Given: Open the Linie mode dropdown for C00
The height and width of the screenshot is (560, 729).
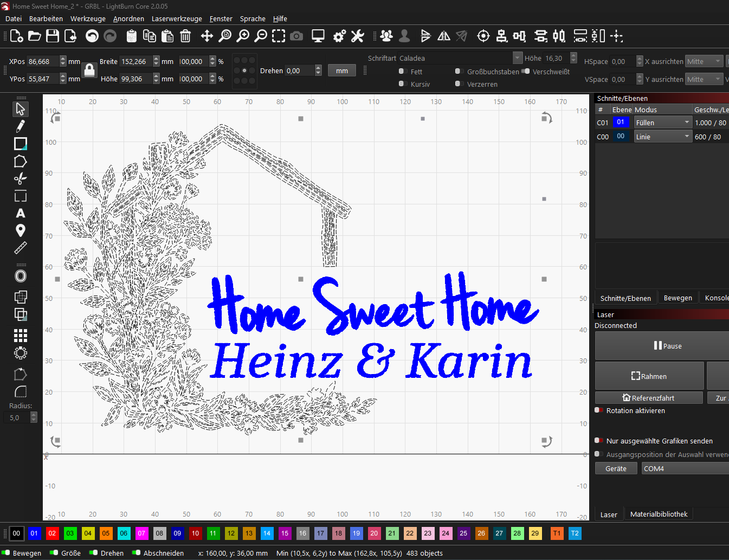Looking at the screenshot, I should [x=663, y=137].
